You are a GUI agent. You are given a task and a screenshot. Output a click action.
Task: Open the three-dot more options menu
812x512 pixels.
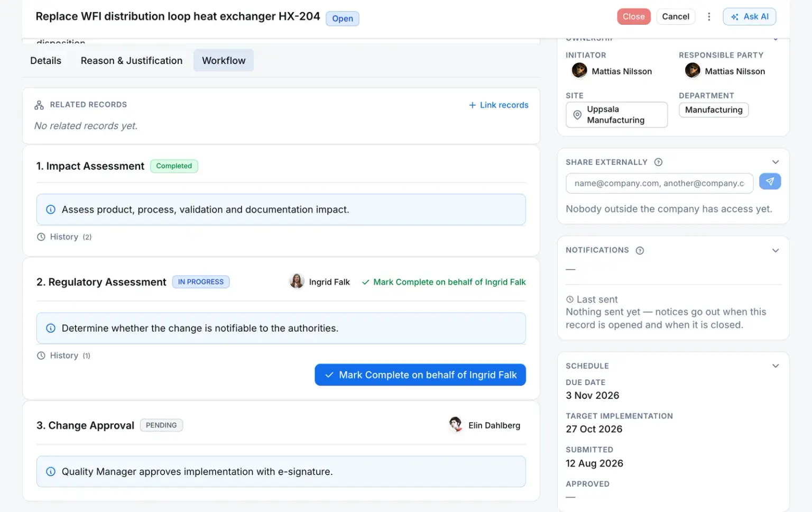[709, 17]
